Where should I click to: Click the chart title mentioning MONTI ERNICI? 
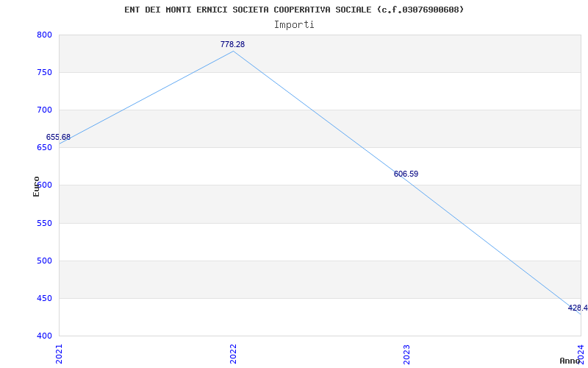pos(294,10)
